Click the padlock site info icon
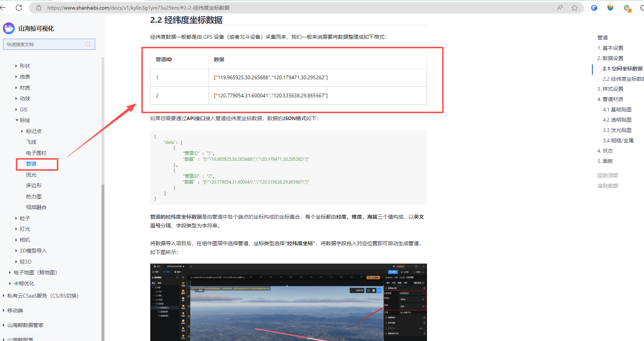 coord(39,8)
